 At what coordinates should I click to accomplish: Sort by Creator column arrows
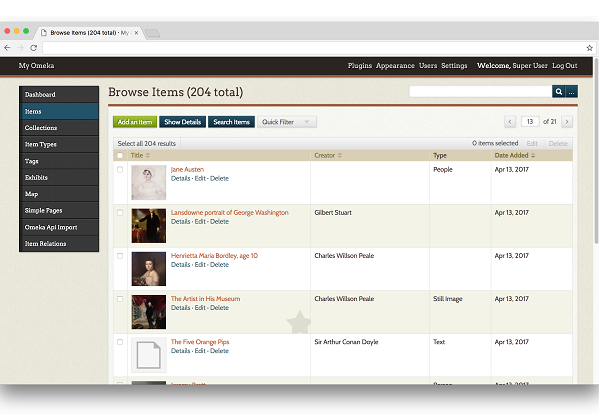tap(339, 155)
